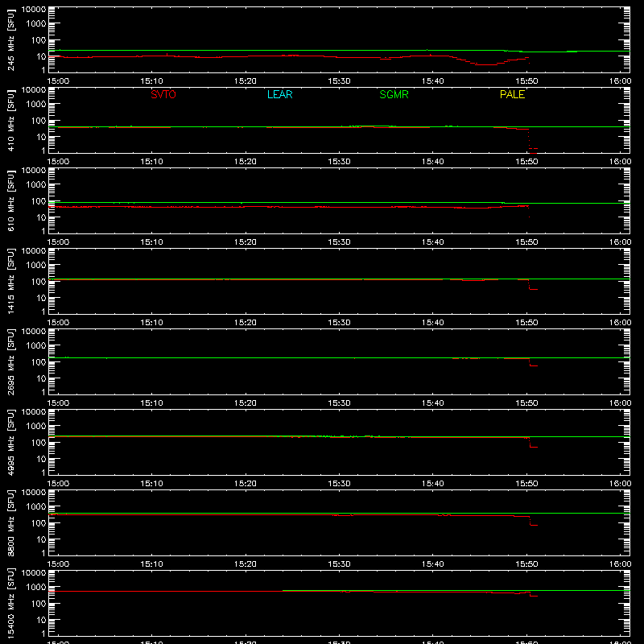
Task: Select the 4995 MHz [SFU] axis title
Action: 10,442
